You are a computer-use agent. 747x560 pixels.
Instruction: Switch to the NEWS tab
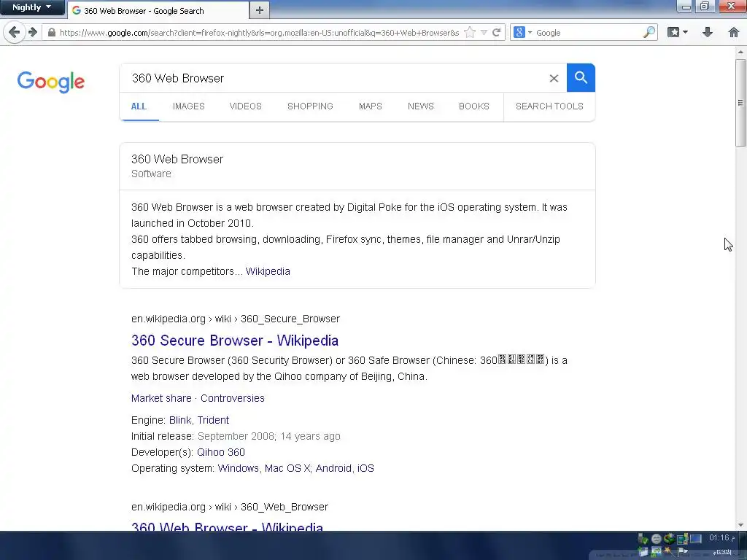click(421, 106)
